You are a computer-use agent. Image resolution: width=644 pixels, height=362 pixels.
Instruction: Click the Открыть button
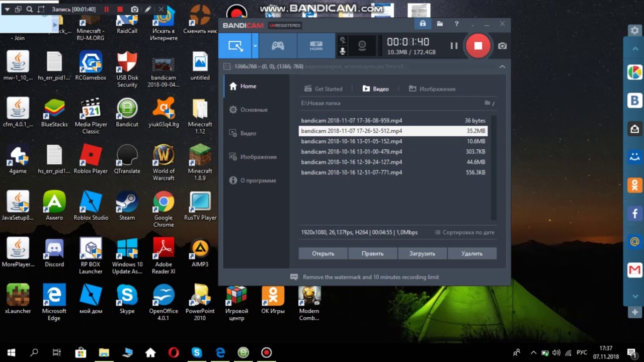(x=323, y=253)
